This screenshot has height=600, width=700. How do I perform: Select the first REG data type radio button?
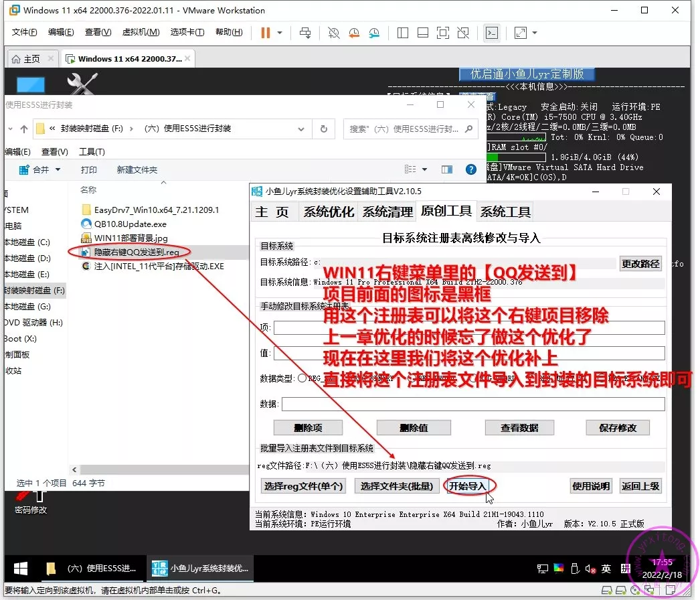(x=302, y=378)
